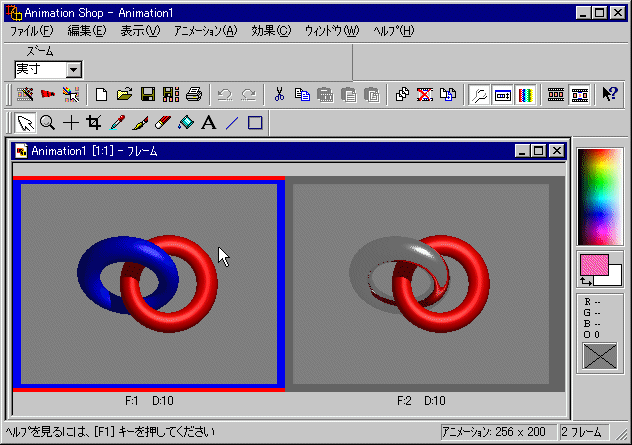The image size is (632, 445).
Task: Click the Redo arrow icon
Action: coord(248,95)
